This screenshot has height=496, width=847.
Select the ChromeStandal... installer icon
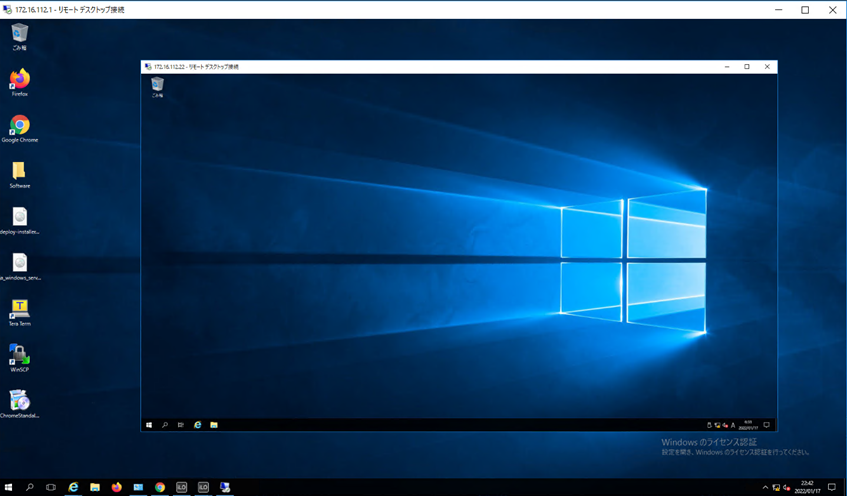19,404
